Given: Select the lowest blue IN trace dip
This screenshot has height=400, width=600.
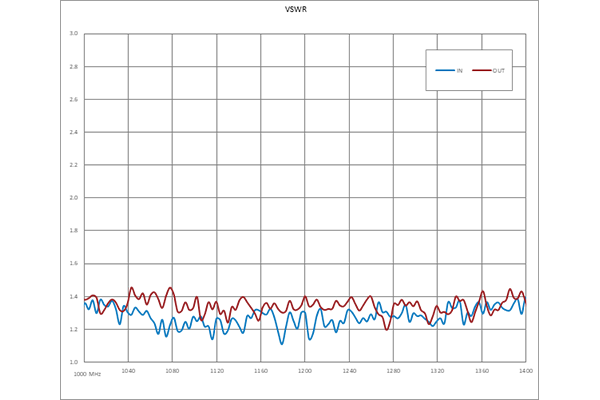Looking at the screenshot, I should 282,342.
